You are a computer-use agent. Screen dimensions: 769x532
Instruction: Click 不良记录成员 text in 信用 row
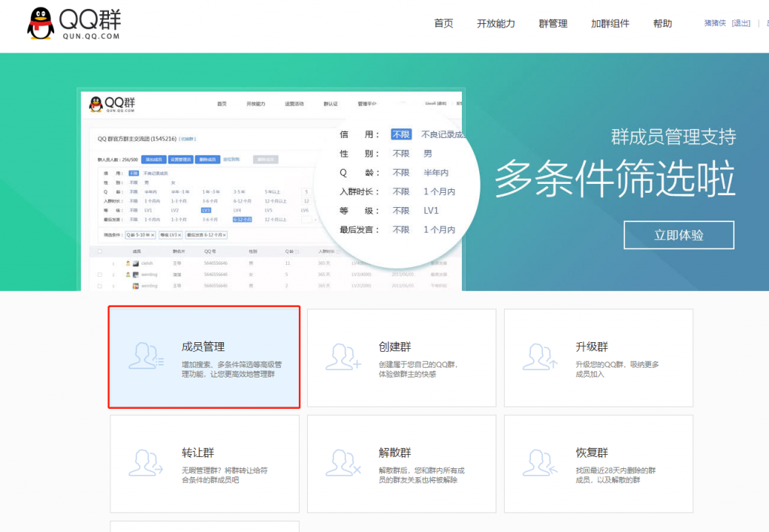(443, 134)
